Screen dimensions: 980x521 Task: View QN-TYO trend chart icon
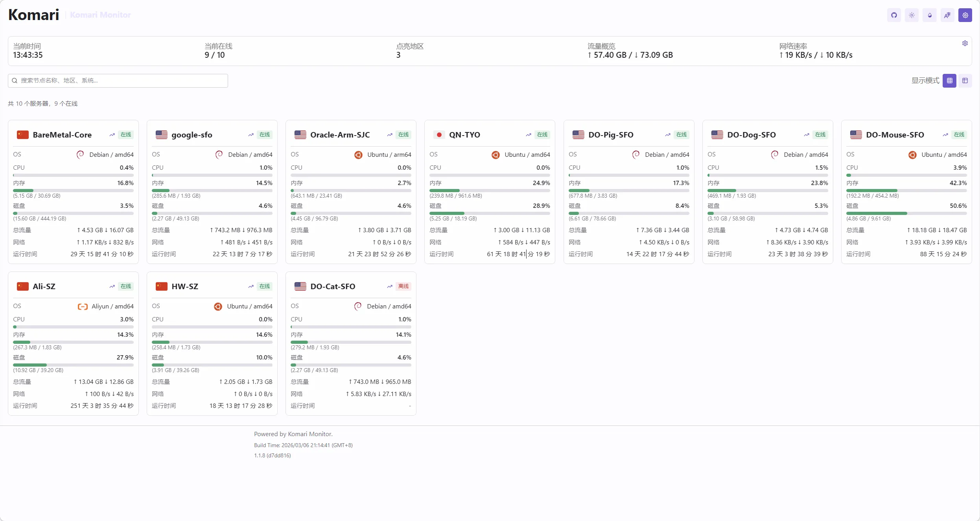[529, 135]
